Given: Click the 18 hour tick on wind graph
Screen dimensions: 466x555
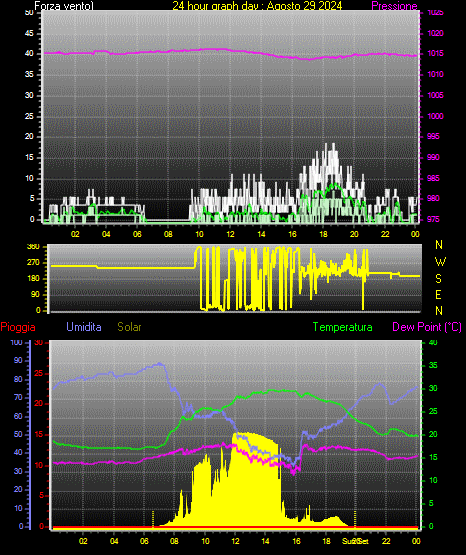Looking at the screenshot, I should click(x=323, y=234).
